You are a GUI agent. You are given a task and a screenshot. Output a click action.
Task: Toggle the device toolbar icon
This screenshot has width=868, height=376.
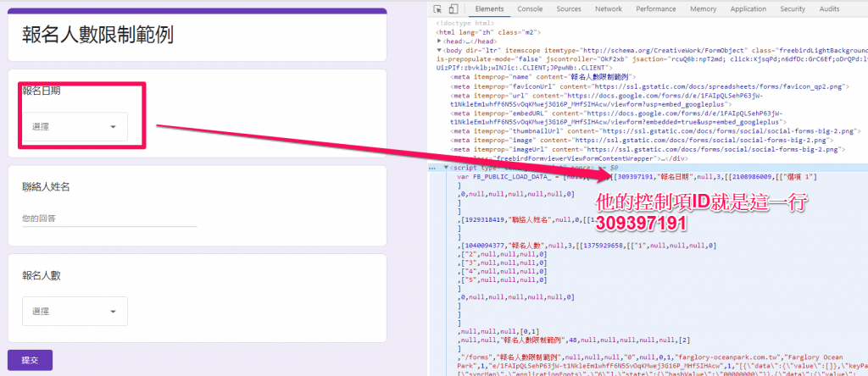(x=453, y=8)
